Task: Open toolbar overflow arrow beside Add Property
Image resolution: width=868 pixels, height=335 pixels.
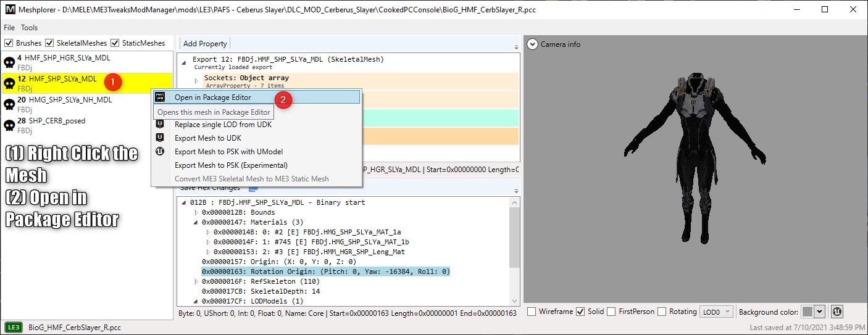Action: click(516, 48)
